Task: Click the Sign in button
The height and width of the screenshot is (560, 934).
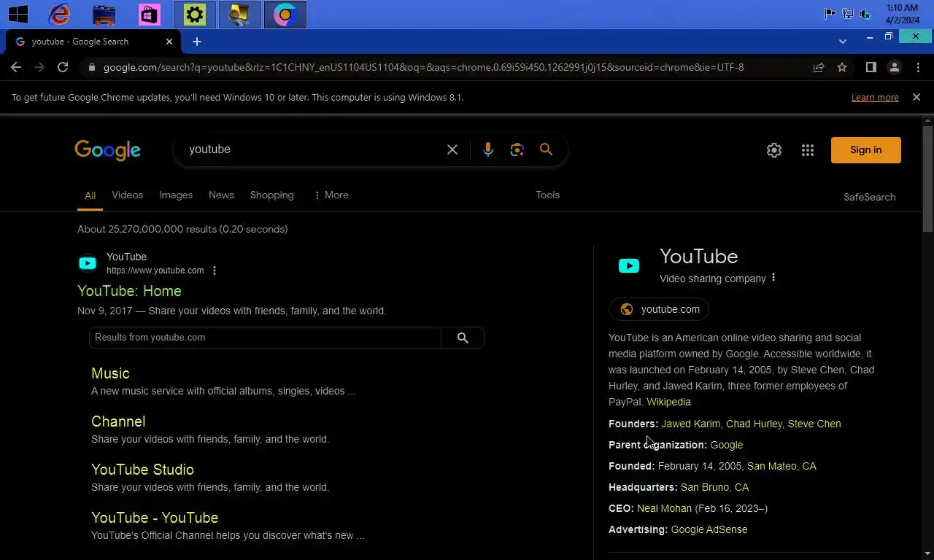Action: point(865,149)
